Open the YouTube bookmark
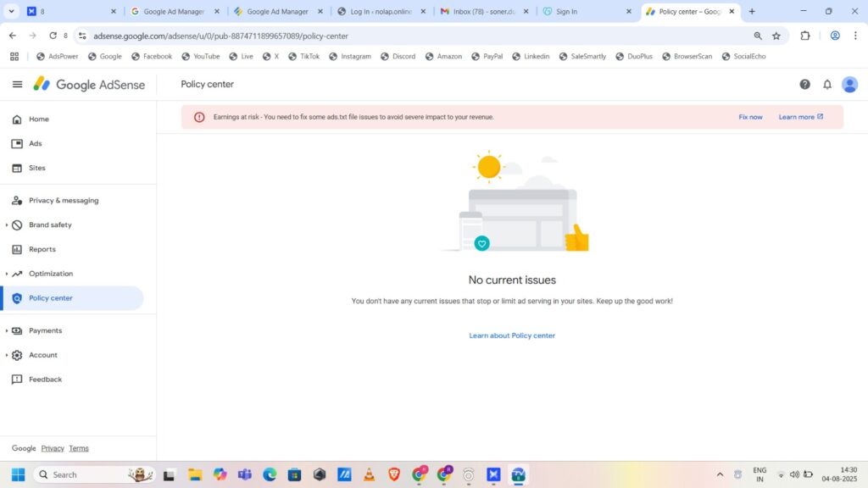The image size is (868, 488). pos(200,57)
